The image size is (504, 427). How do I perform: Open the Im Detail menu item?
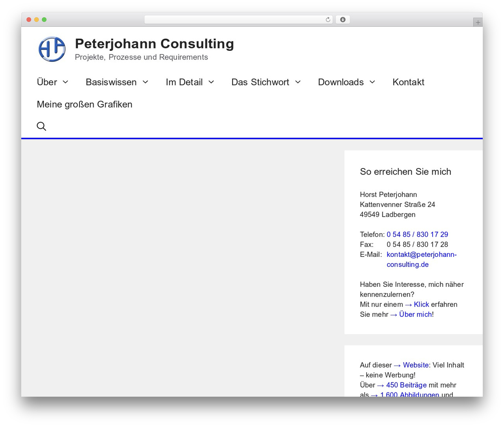click(184, 82)
